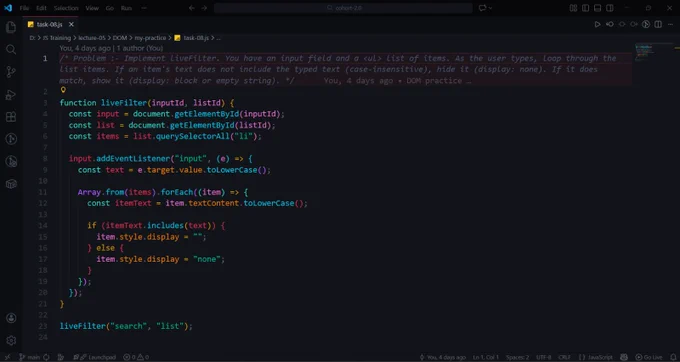Open the D: drive breadcrumb

tap(33, 38)
